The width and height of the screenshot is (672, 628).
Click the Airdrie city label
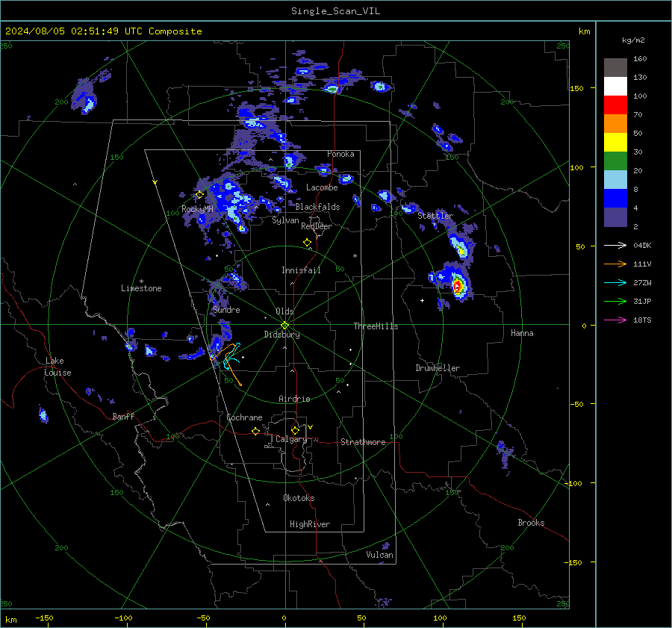pos(294,399)
